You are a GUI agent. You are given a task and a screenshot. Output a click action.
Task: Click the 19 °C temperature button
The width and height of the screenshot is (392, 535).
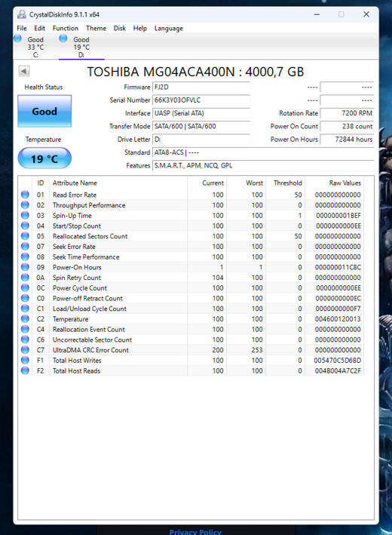[x=44, y=158]
